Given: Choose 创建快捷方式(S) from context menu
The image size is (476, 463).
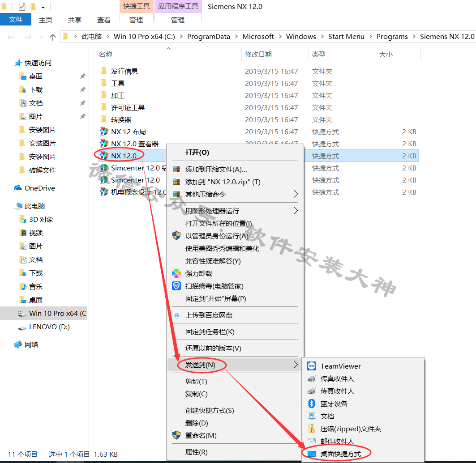Looking at the screenshot, I should click(x=235, y=410).
